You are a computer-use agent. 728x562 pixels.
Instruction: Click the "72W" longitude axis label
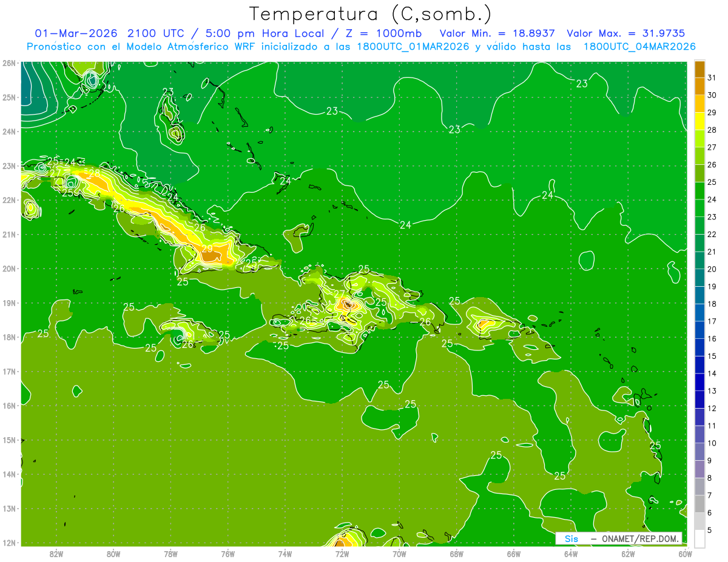tap(342, 553)
